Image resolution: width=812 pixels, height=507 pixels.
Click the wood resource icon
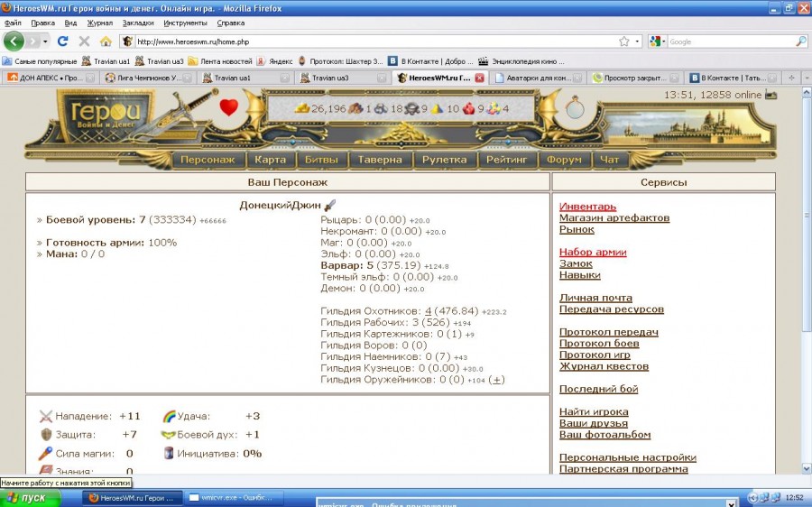[x=355, y=108]
